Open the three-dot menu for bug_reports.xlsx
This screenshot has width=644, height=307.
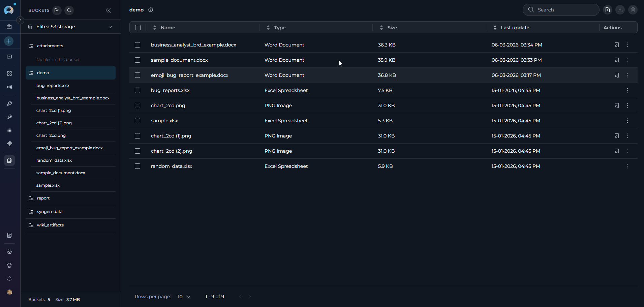pyautogui.click(x=627, y=90)
